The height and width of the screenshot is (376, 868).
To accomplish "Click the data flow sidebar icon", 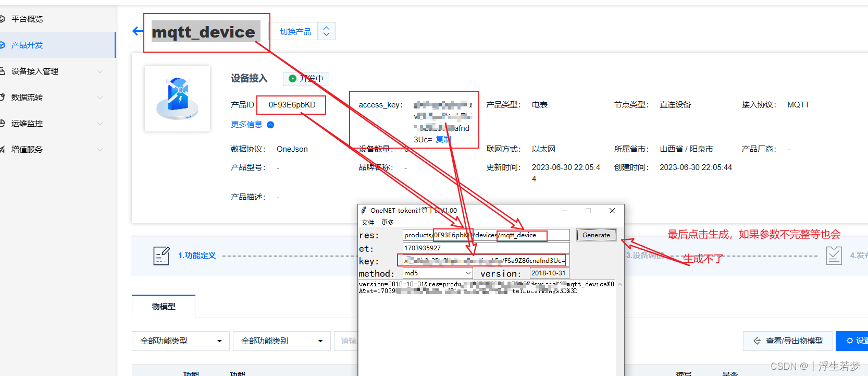I will coord(2,97).
